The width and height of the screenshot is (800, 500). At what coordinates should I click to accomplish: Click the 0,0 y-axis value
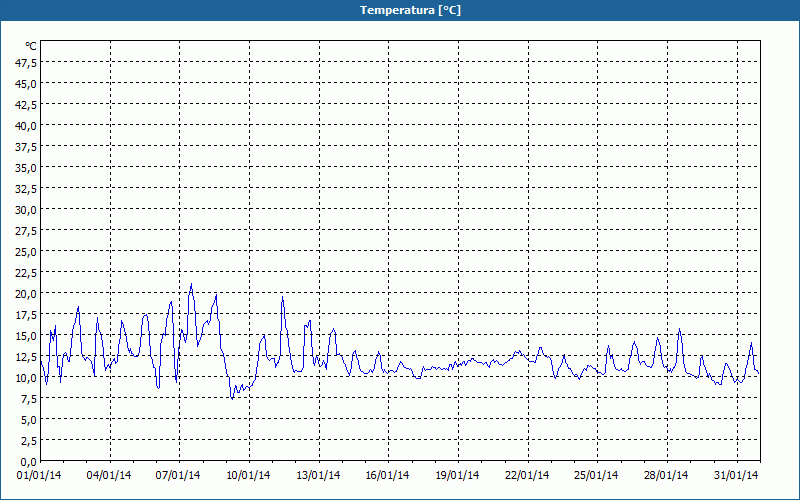29,462
